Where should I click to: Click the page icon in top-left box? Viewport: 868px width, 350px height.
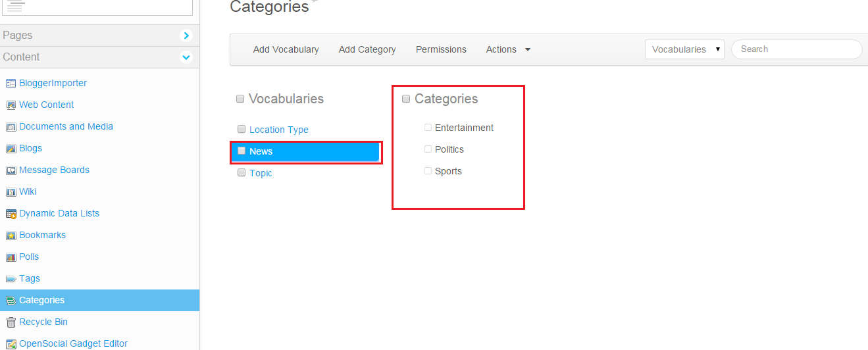(x=16, y=6)
